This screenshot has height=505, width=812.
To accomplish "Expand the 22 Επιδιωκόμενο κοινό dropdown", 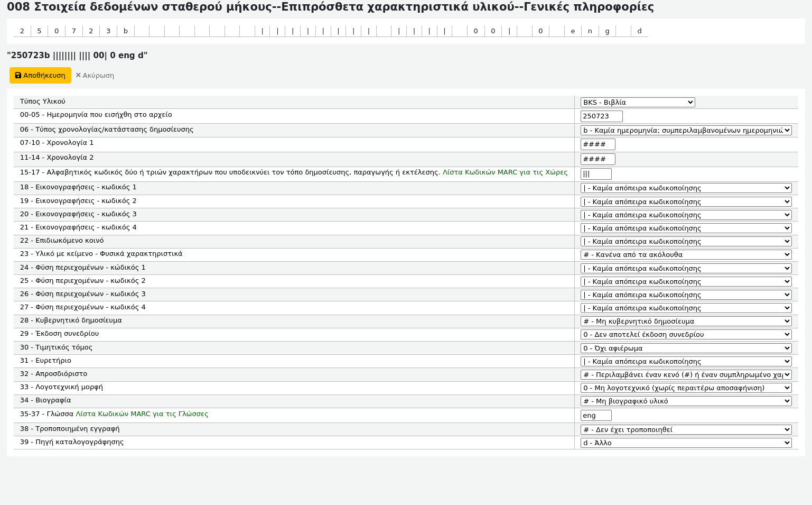I will point(685,242).
